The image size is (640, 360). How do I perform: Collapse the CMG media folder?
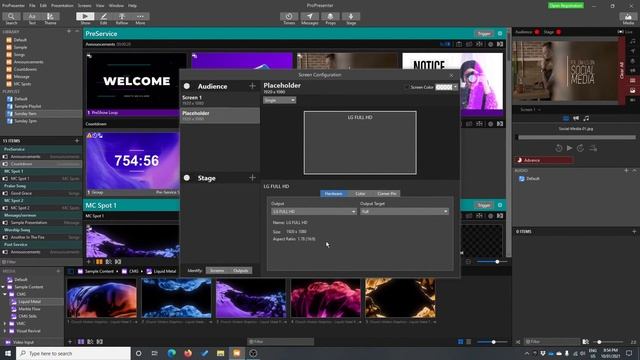tap(5, 294)
